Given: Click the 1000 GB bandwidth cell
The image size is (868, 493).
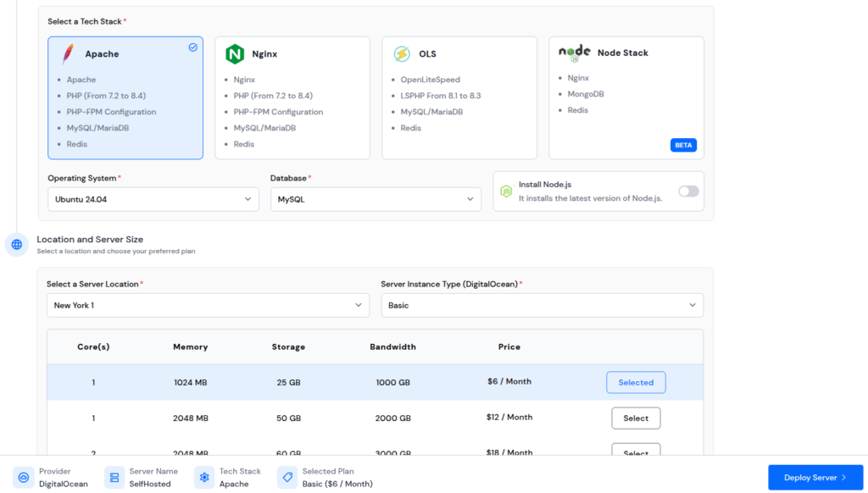Looking at the screenshot, I should 393,382.
